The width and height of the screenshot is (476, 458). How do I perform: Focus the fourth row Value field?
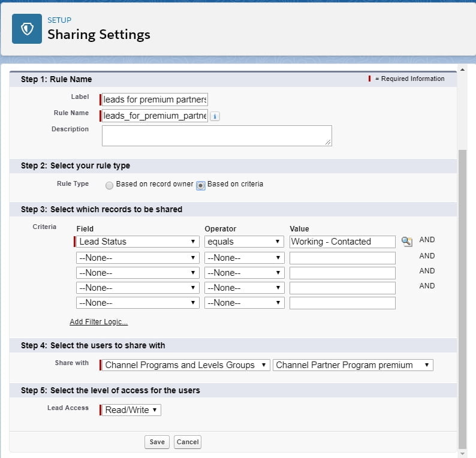342,288
